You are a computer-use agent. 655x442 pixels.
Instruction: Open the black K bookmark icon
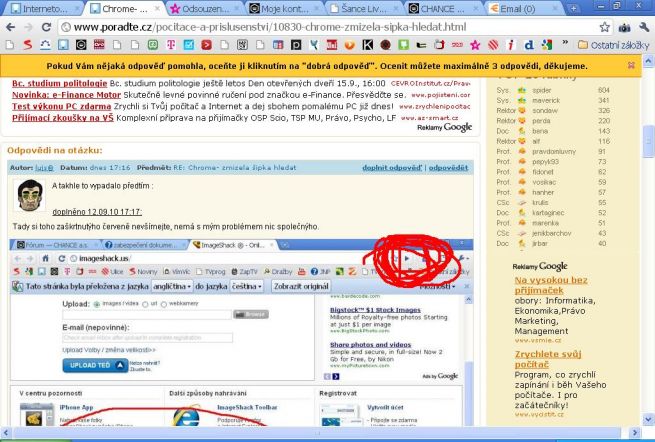point(368,45)
